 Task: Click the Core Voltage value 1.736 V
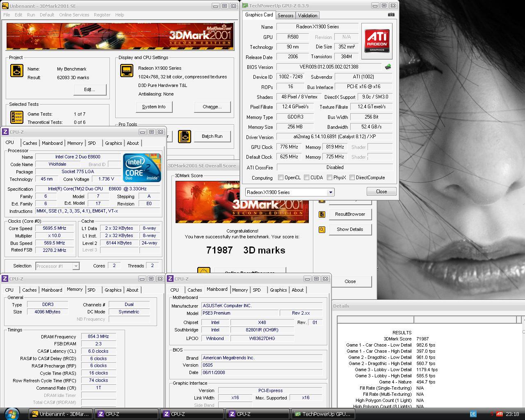pyautogui.click(x=107, y=179)
